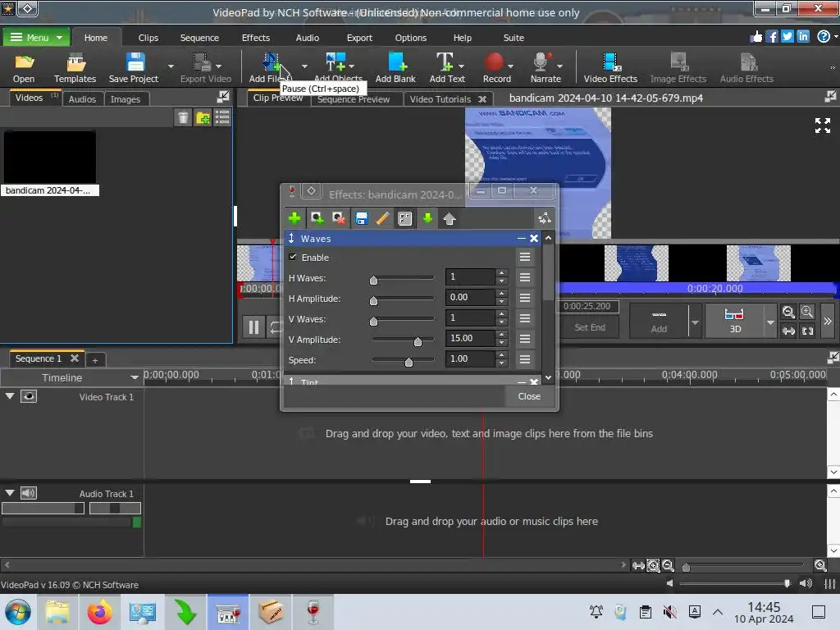
Task: Add a new sequence tab with plus
Action: point(95,360)
